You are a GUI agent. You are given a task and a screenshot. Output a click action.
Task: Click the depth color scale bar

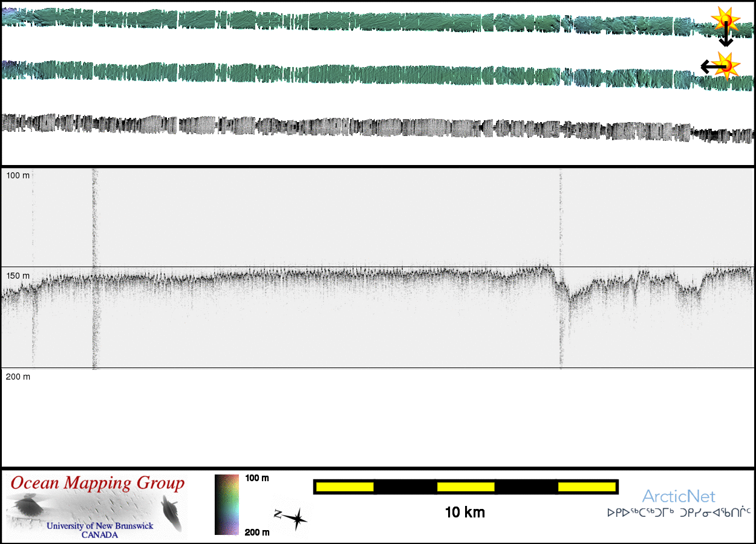coord(227,505)
